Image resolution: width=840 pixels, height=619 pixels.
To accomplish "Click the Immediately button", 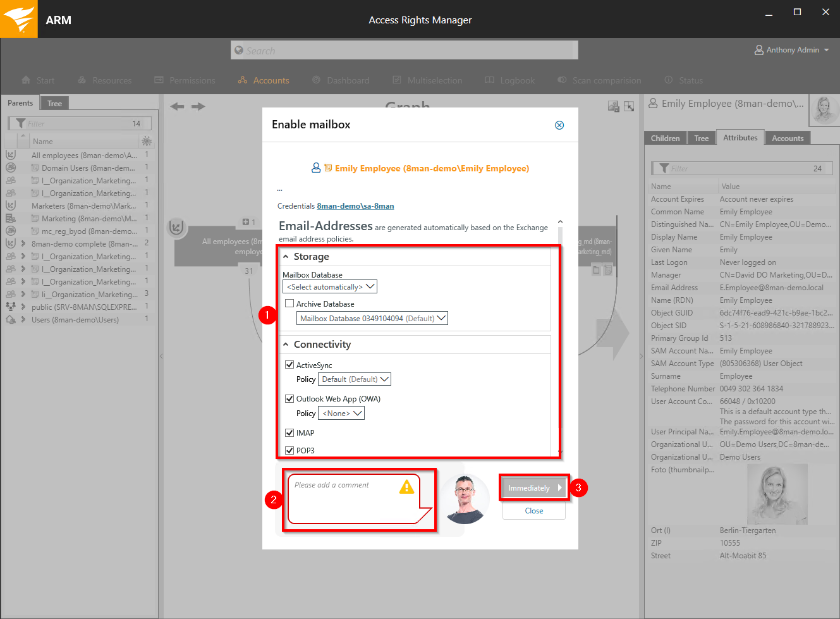I will [529, 488].
